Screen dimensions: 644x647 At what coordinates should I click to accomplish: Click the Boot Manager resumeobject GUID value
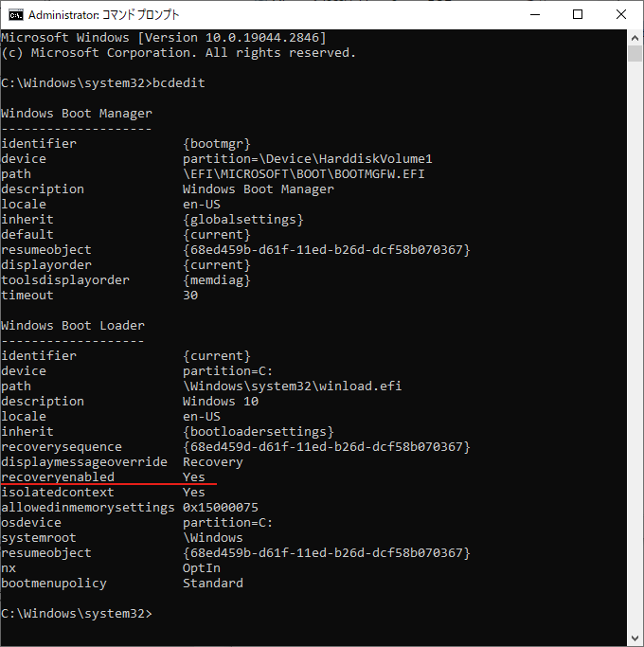327,250
